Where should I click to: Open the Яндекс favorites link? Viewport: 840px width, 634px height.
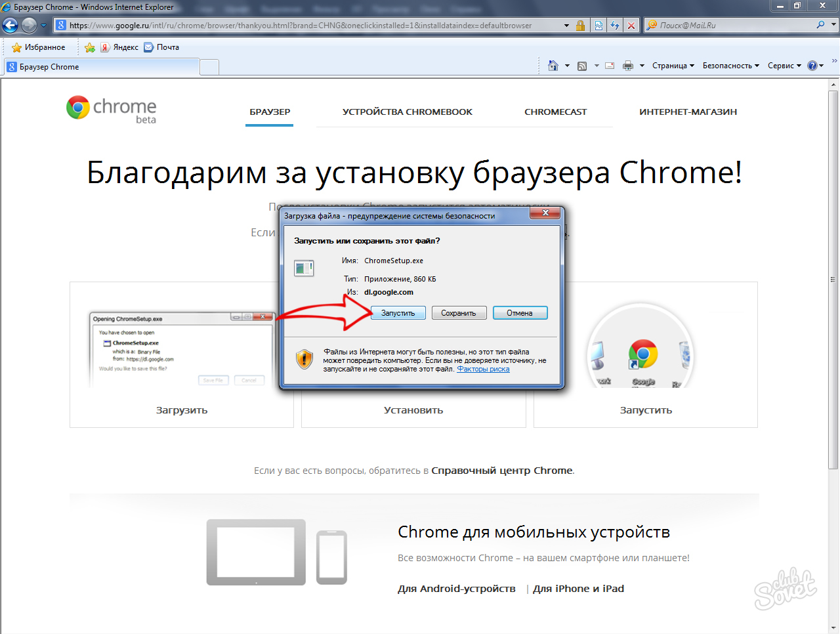point(119,47)
